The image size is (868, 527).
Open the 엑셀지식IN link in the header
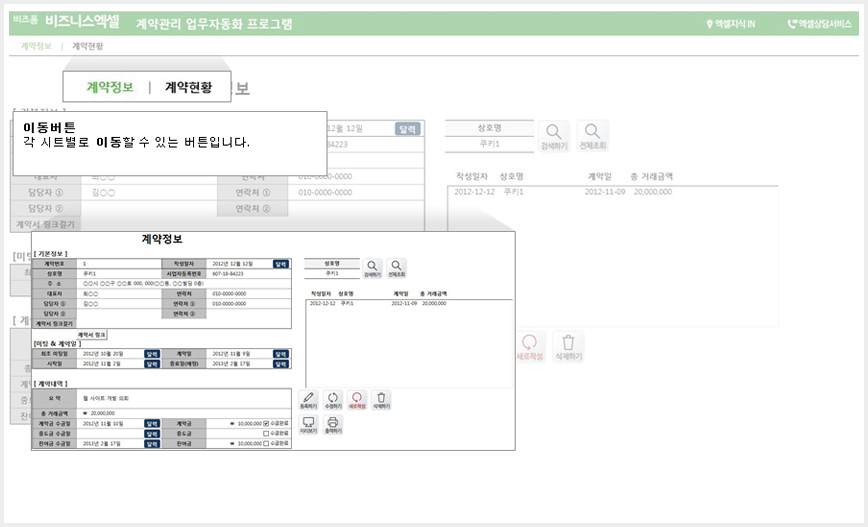coord(731,24)
